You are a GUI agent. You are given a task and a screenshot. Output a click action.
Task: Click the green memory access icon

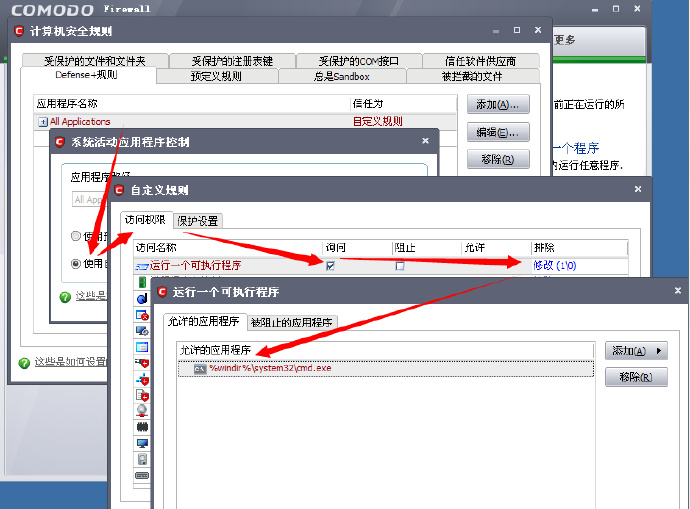click(142, 282)
